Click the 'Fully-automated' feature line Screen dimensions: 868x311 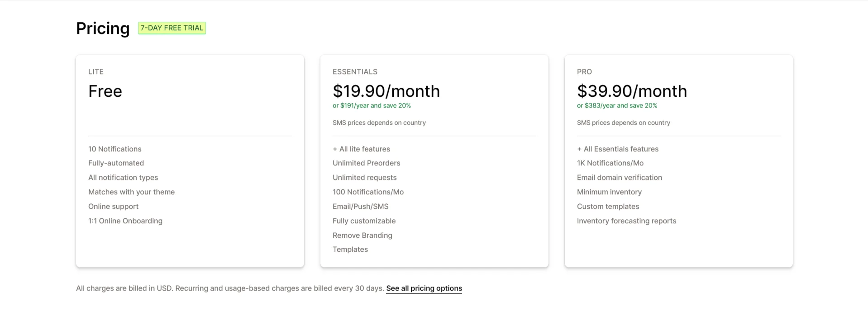click(x=116, y=163)
